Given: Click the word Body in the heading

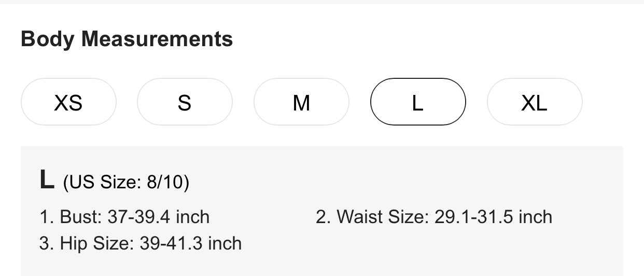Looking at the screenshot, I should click(47, 39).
